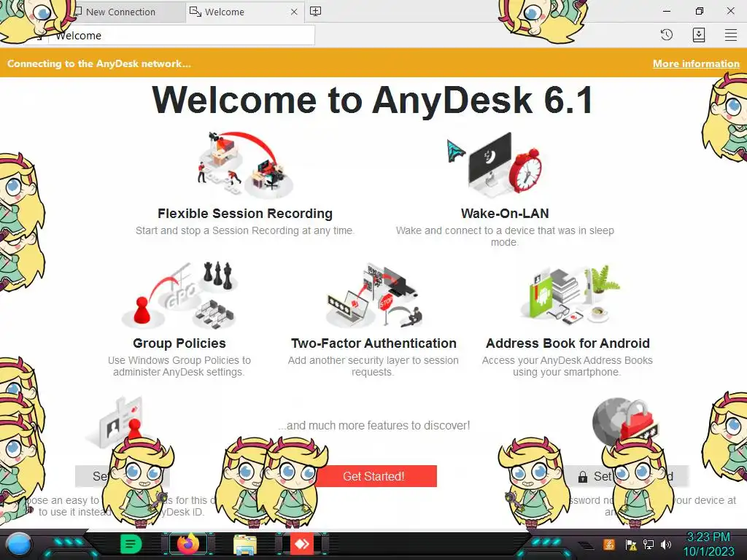The width and height of the screenshot is (747, 560).
Task: Click the network tray icon
Action: [x=649, y=544]
